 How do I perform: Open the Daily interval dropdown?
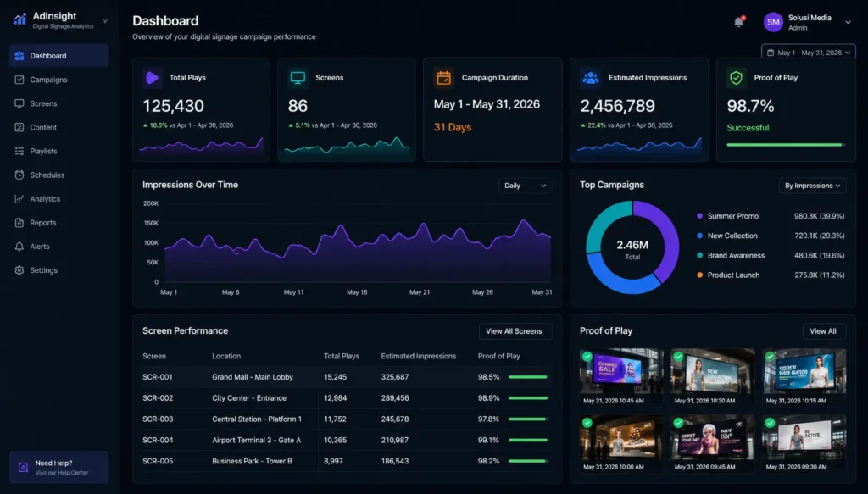525,186
